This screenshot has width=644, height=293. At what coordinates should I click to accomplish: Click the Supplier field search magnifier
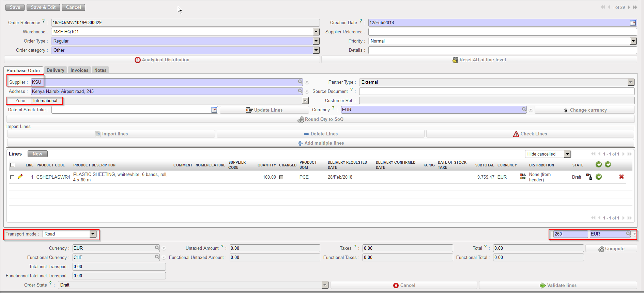(x=300, y=82)
